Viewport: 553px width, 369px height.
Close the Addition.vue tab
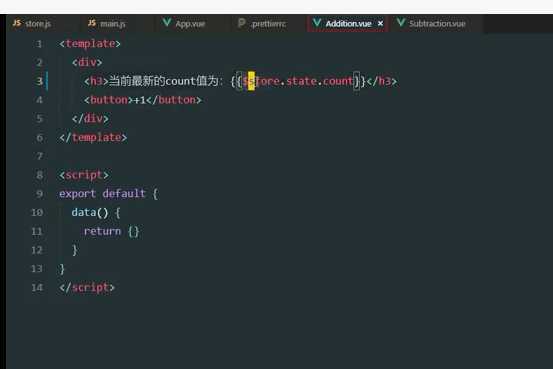(x=381, y=24)
